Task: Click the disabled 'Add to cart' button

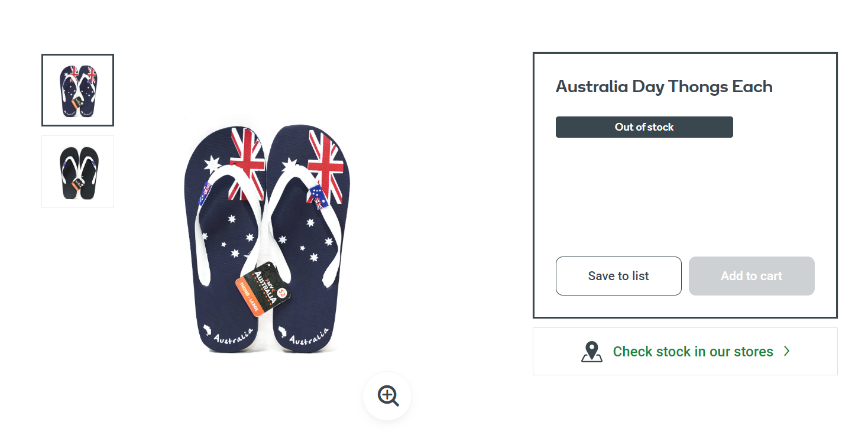Action: coord(752,275)
